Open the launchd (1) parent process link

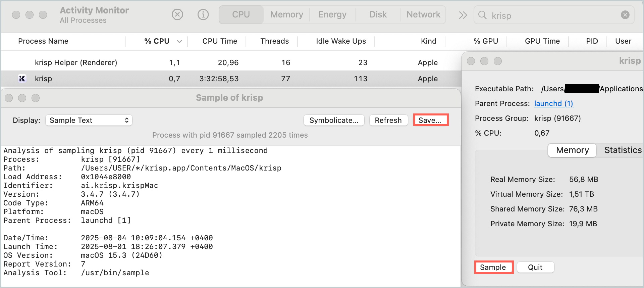[554, 103]
